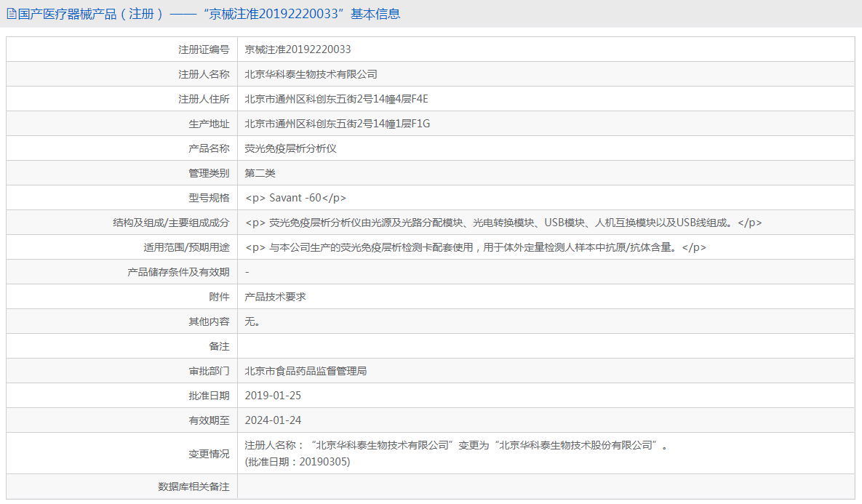
Task: Select the value 无。
Action: pyautogui.click(x=252, y=321)
